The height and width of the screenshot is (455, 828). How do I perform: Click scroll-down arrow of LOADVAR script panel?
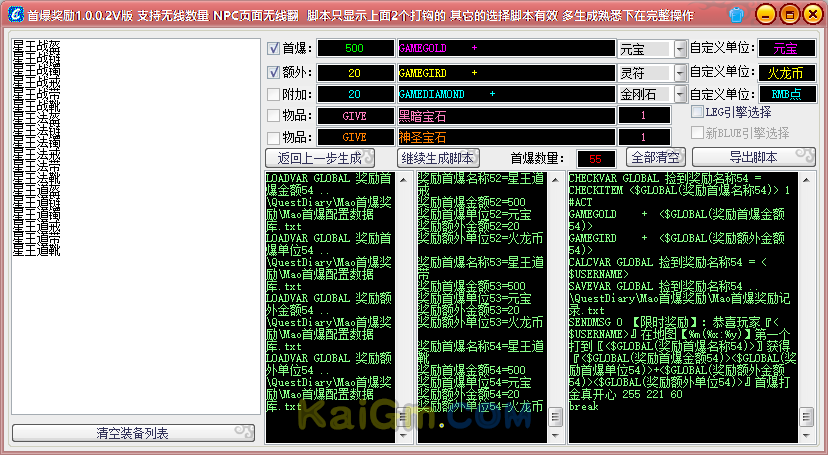(x=403, y=436)
